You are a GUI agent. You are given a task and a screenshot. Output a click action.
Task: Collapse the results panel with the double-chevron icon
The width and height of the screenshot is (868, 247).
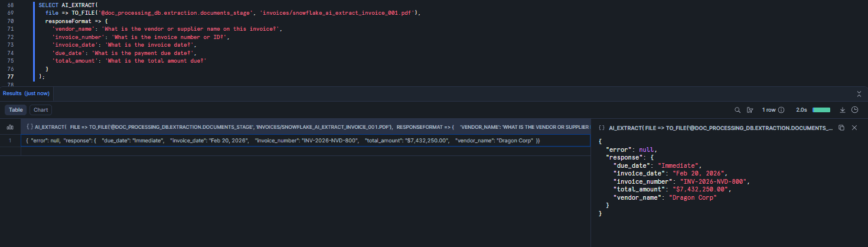pyautogui.click(x=859, y=93)
